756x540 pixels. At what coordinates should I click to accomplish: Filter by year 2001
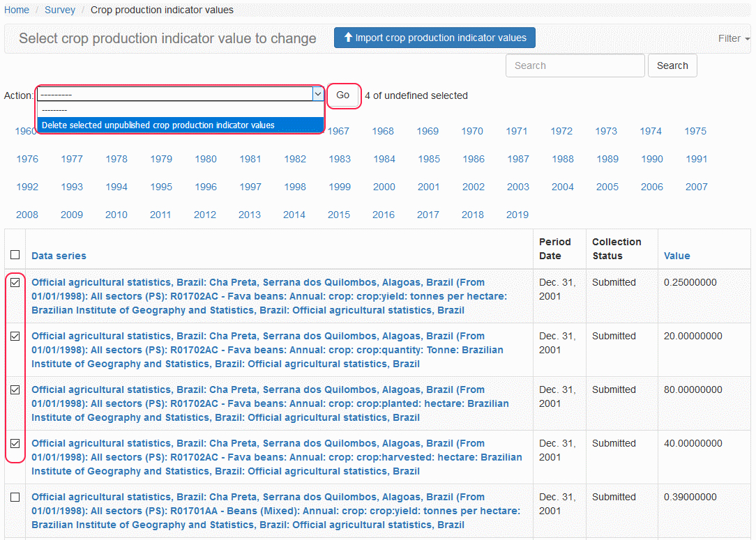pos(429,187)
